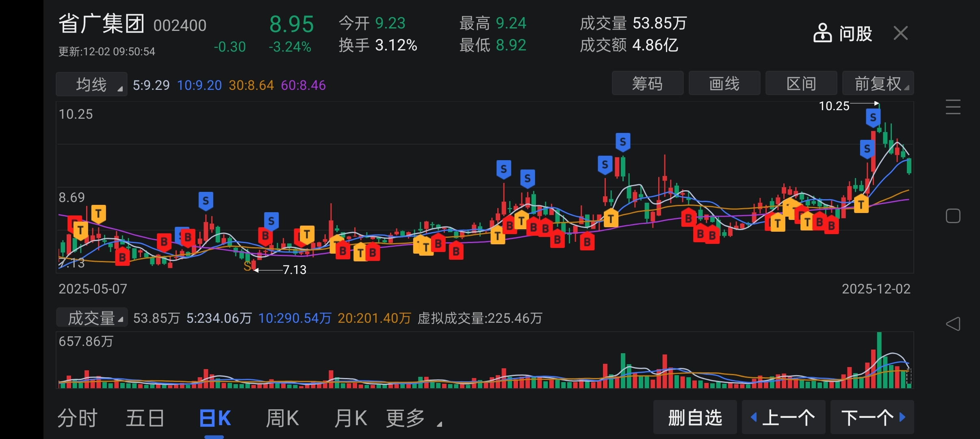The width and height of the screenshot is (980, 439).
Task: Tap the back triangle icon
Action: pyautogui.click(x=953, y=324)
